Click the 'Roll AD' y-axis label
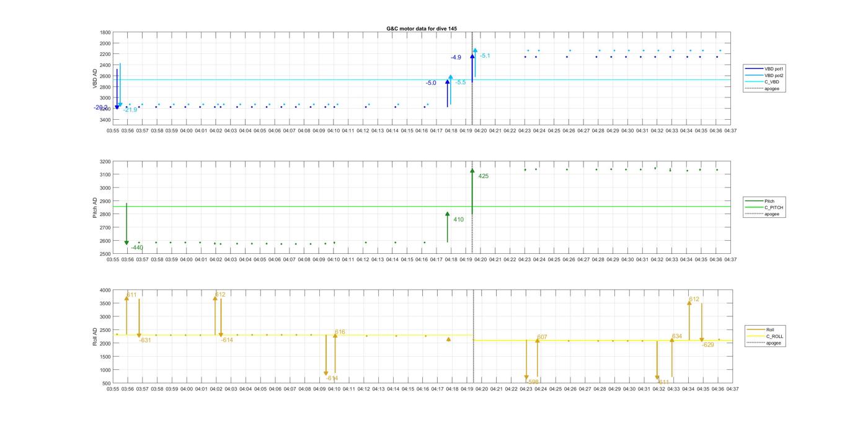 pos(95,336)
